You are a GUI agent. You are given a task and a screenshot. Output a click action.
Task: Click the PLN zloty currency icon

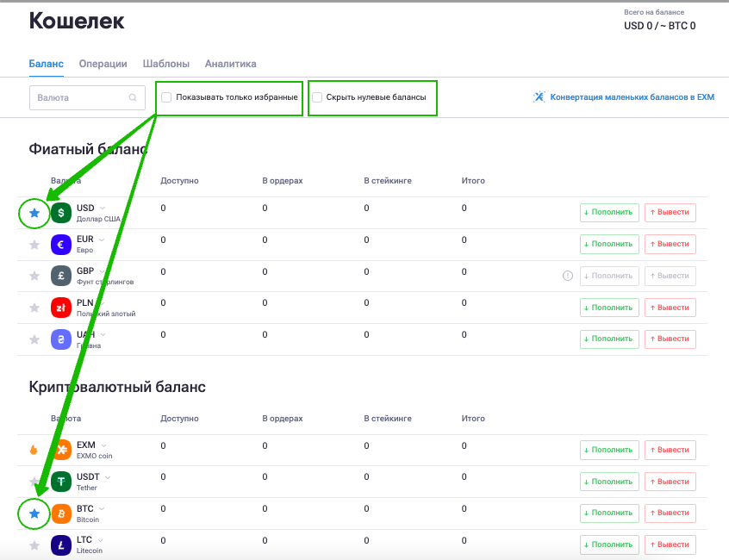(x=61, y=308)
